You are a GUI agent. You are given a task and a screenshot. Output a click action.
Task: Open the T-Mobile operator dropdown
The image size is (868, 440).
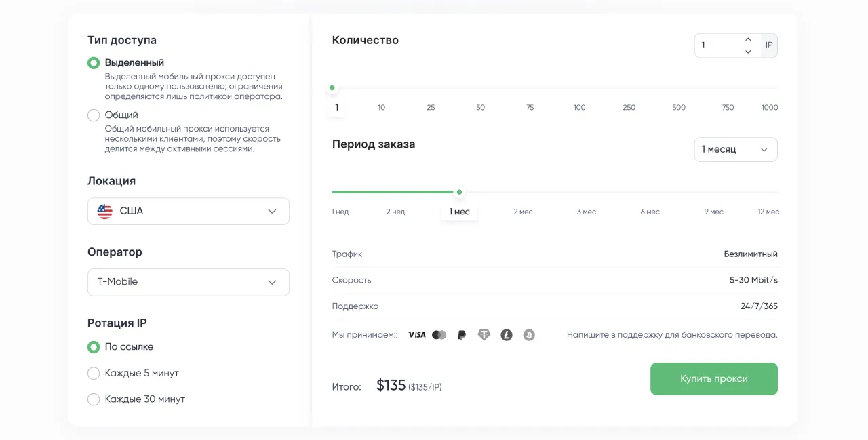pyautogui.click(x=189, y=282)
